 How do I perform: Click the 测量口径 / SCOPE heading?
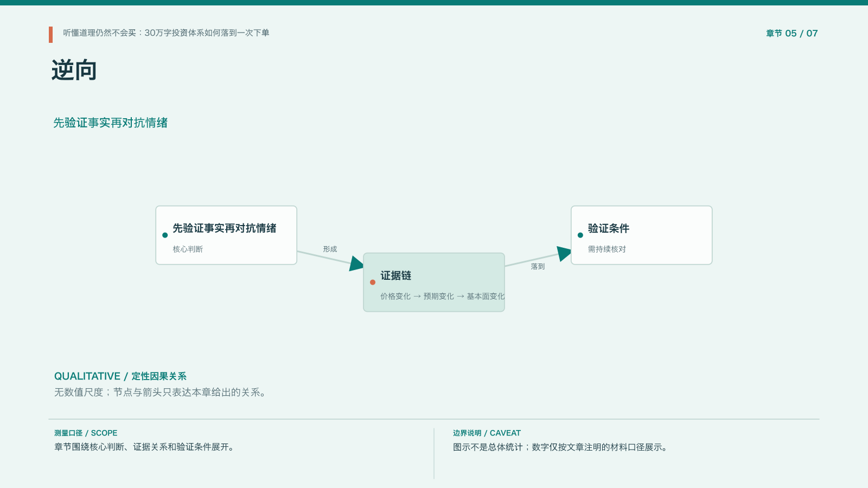click(86, 433)
